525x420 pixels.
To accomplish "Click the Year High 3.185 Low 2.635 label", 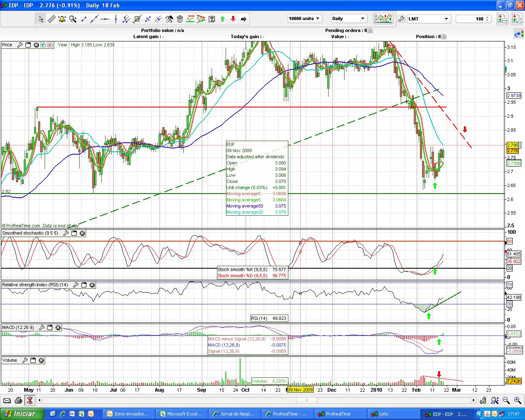I will (86, 45).
